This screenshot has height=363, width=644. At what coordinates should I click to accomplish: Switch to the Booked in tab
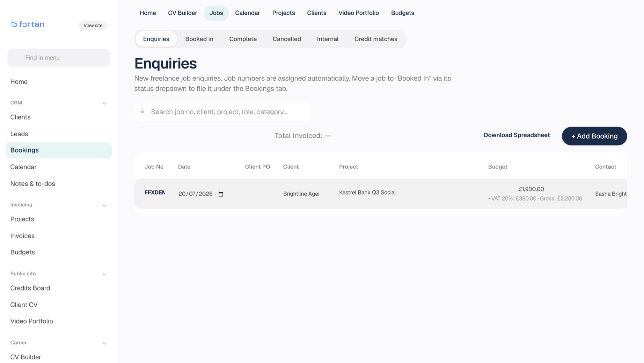(x=199, y=39)
